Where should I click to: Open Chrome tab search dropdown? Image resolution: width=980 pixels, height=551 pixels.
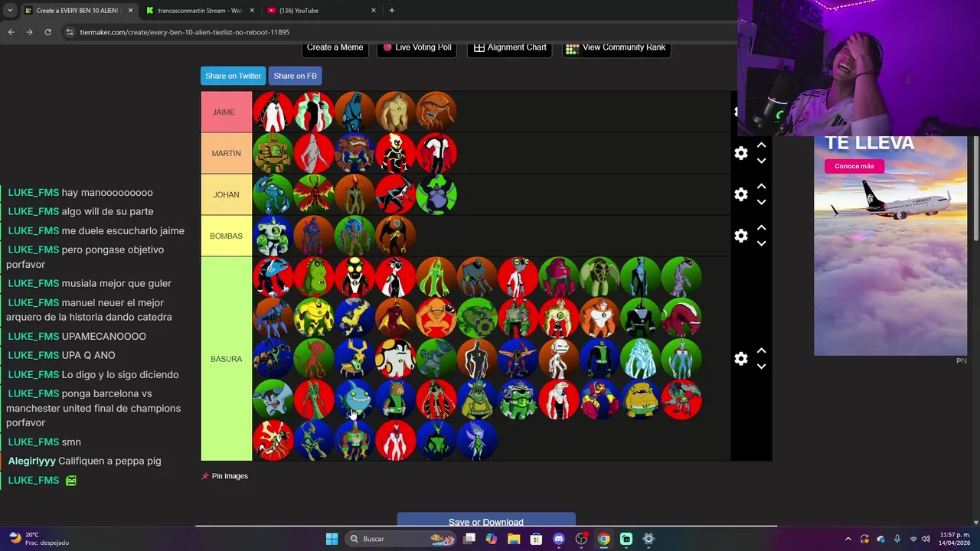pyautogui.click(x=10, y=10)
